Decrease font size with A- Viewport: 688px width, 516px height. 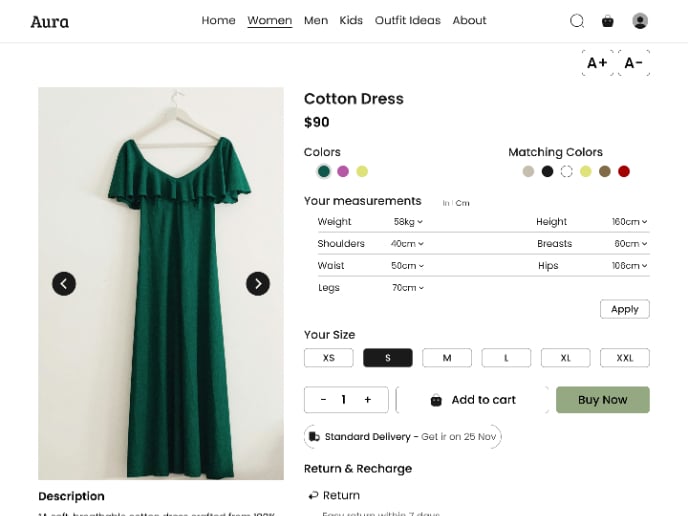tap(634, 63)
